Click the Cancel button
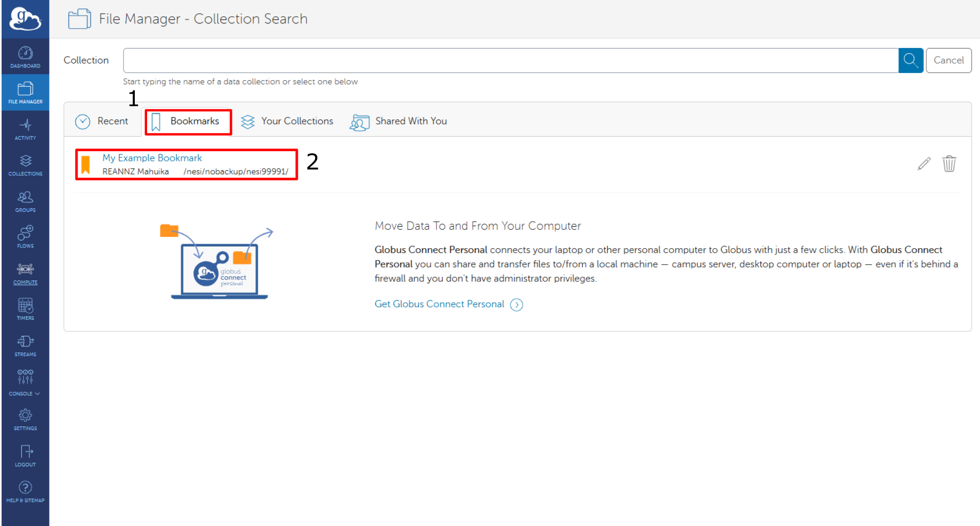 948,60
